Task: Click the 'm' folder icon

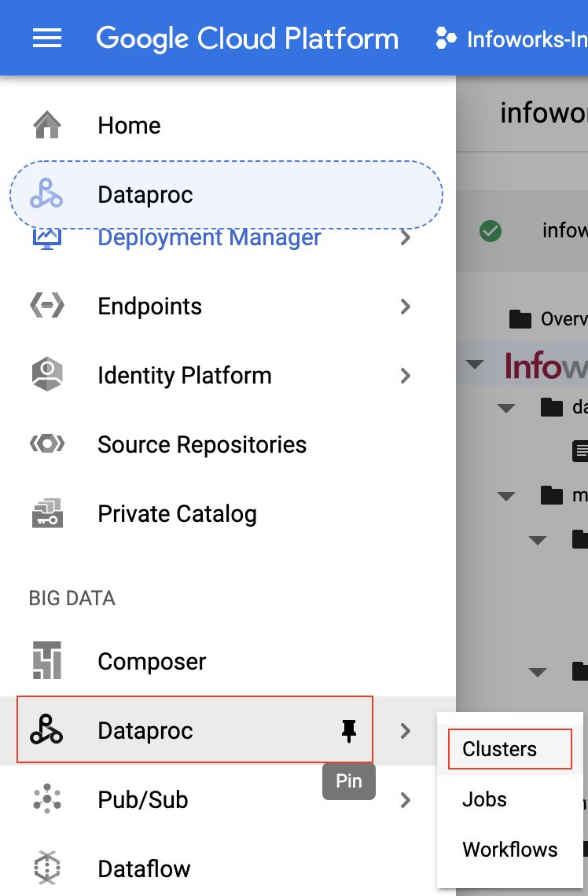Action: pos(552,495)
